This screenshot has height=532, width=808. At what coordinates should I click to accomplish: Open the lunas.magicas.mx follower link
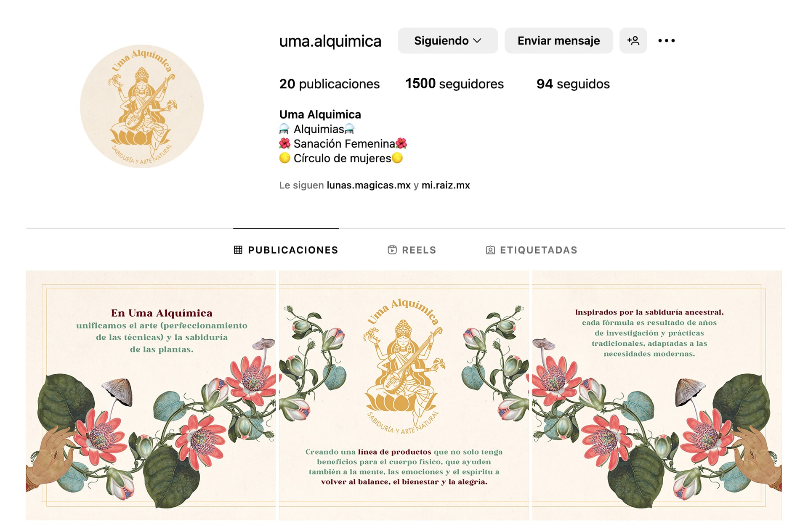coord(369,185)
